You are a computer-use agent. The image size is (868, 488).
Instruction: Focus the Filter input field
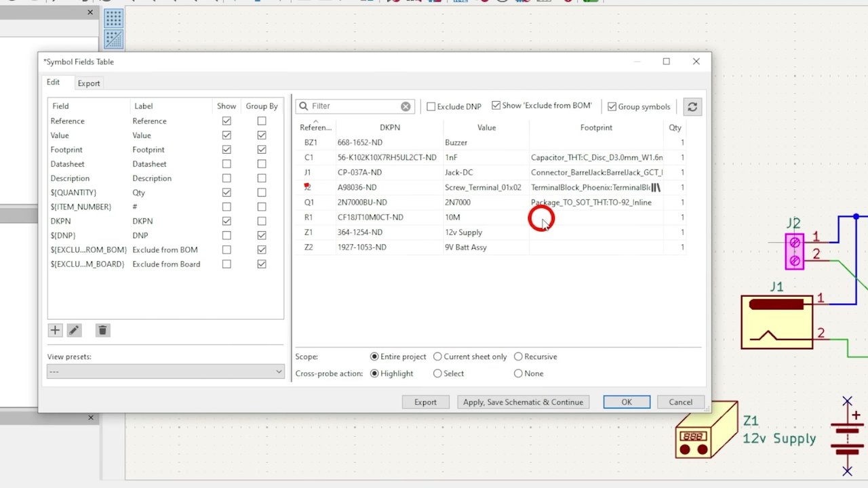point(355,106)
